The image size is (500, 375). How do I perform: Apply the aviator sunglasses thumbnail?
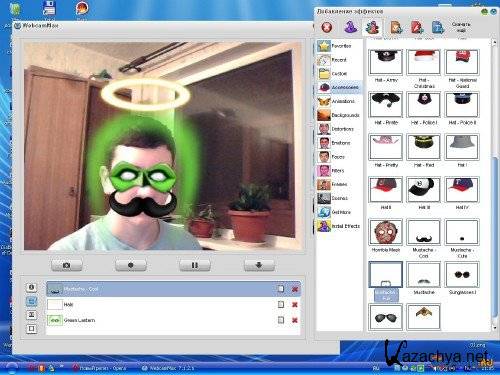385,317
